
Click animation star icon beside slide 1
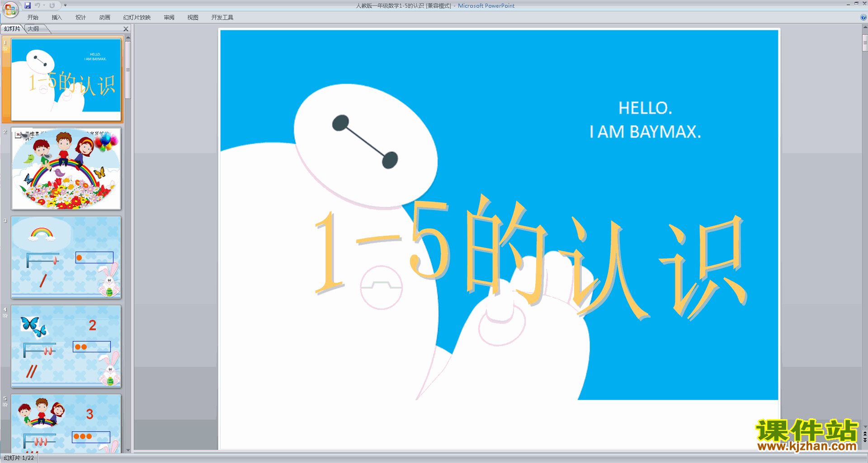5,48
